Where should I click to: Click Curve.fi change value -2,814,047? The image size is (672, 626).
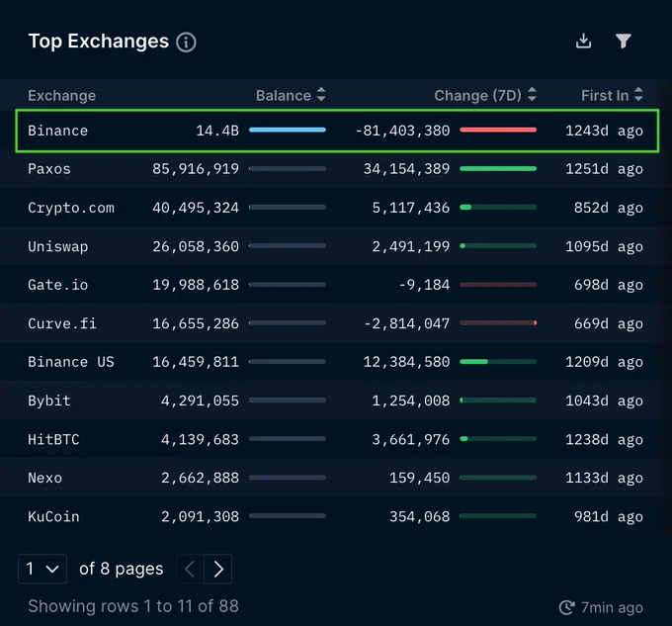pyautogui.click(x=407, y=323)
